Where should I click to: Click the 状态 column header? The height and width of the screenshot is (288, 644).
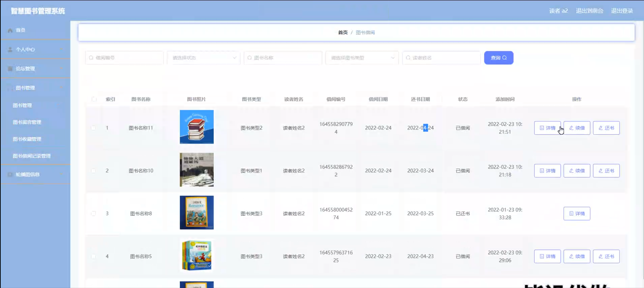(x=463, y=99)
